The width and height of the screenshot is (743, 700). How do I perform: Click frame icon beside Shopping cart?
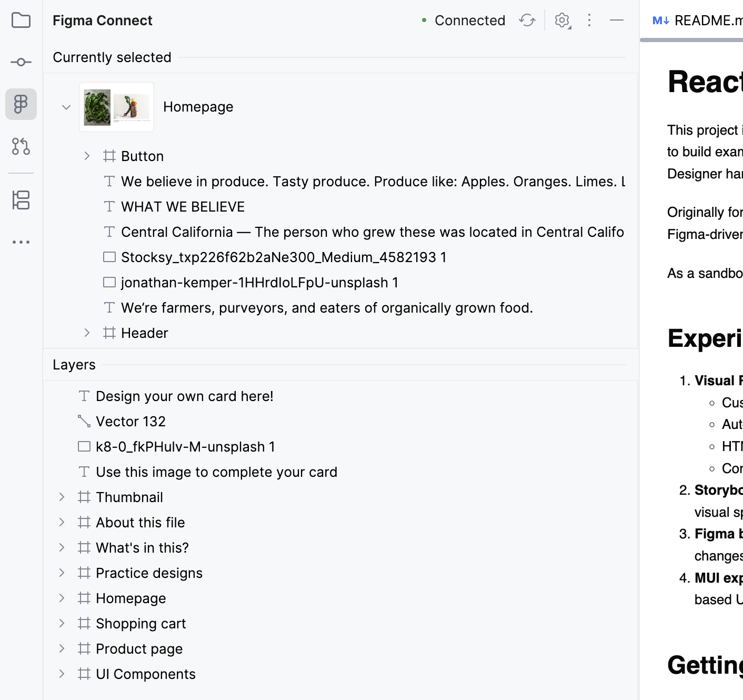[x=84, y=623]
